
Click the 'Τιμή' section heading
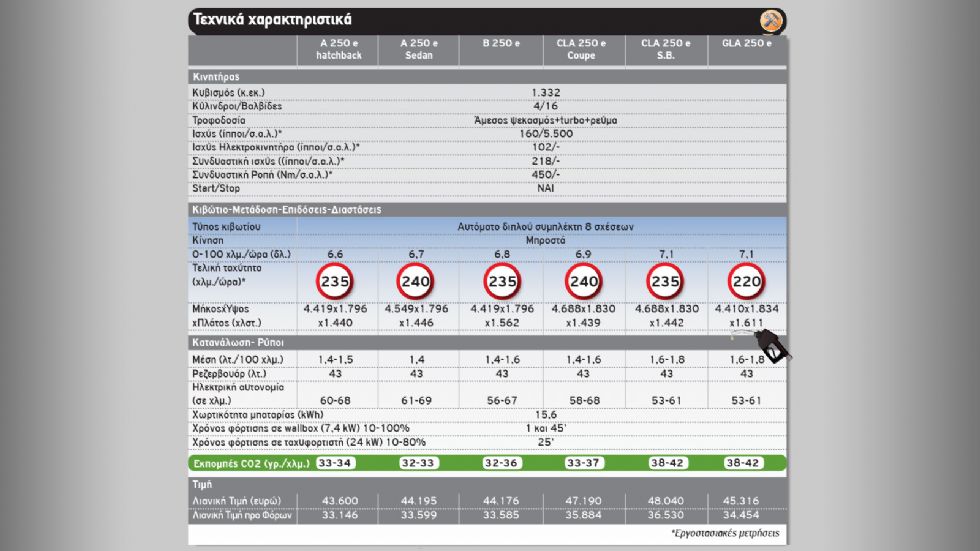(202, 485)
